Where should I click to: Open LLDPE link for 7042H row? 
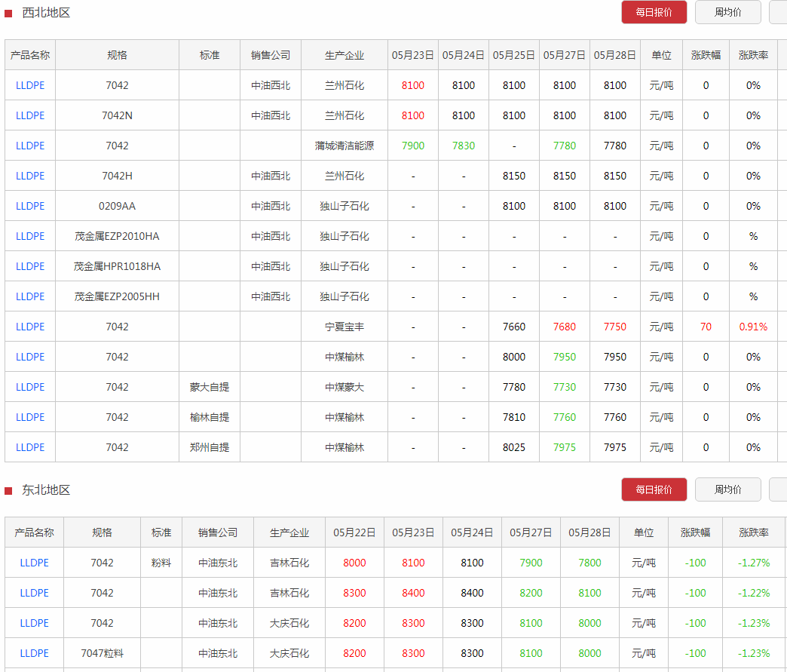click(x=30, y=176)
